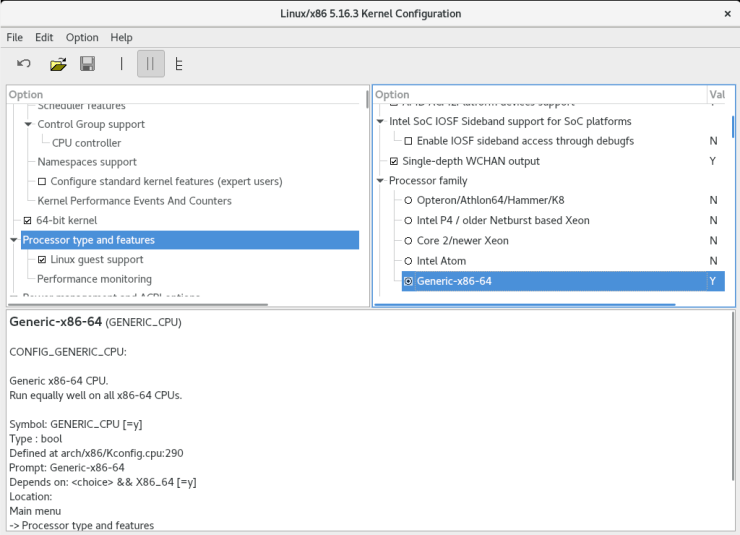Screen dimensions: 740x535
Task: Open the Option menu
Action: coord(82,37)
